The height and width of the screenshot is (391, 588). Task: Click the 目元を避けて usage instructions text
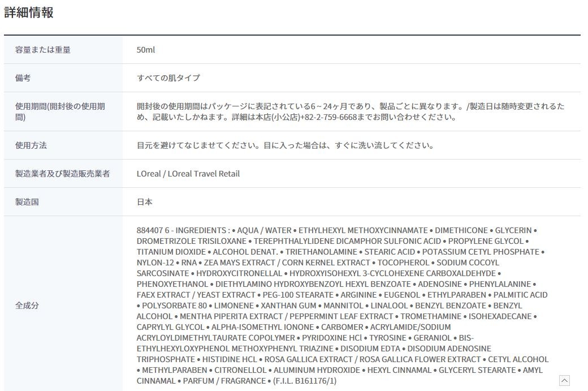[285, 145]
